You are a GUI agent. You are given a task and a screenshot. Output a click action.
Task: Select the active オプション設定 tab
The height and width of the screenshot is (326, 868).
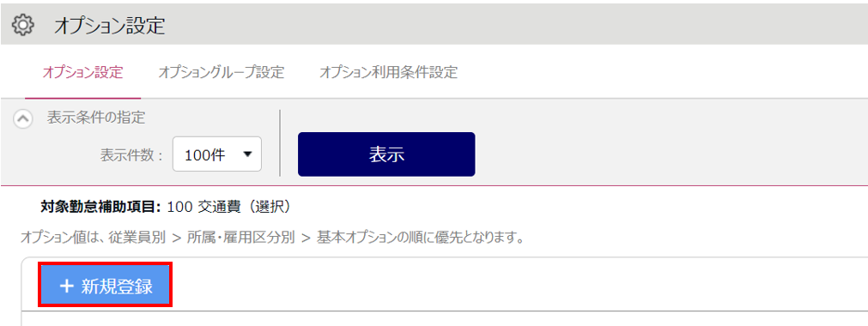tap(82, 73)
